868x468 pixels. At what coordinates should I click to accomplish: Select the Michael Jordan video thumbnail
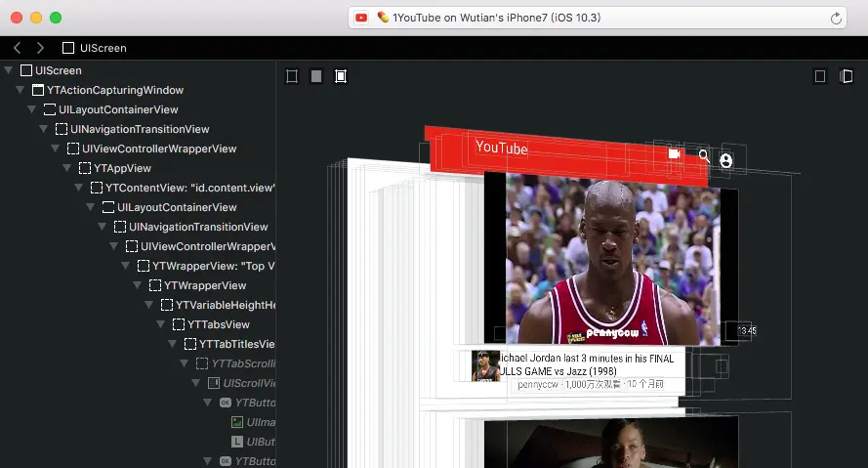pyautogui.click(x=613, y=259)
